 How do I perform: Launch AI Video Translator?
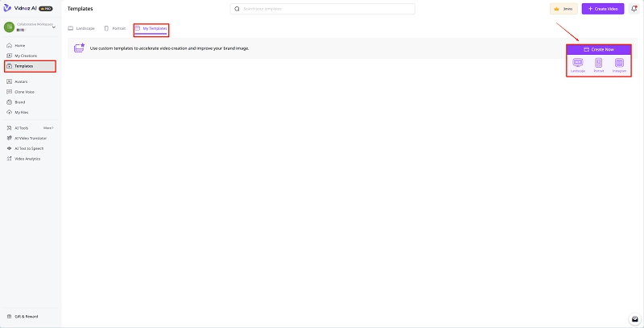[x=31, y=138]
